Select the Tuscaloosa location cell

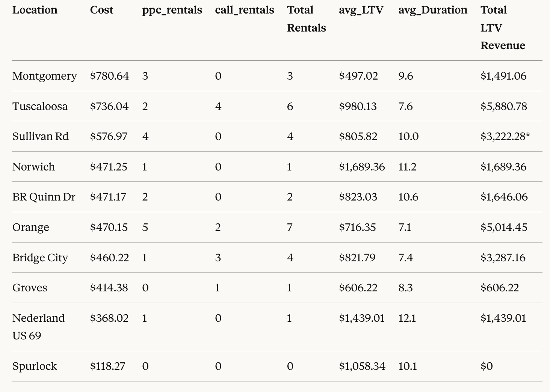(x=40, y=106)
